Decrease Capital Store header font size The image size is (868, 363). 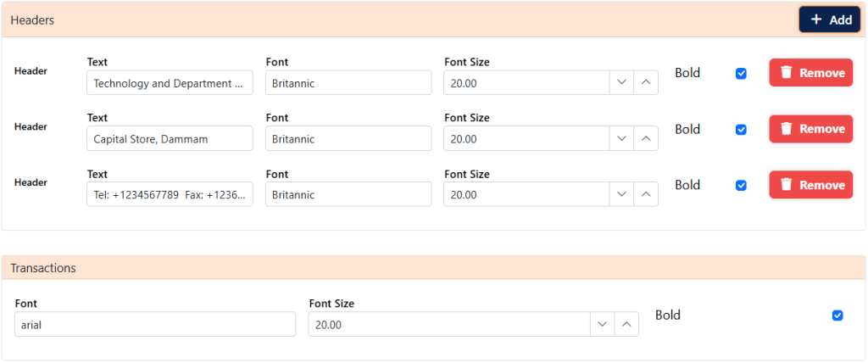tap(621, 139)
